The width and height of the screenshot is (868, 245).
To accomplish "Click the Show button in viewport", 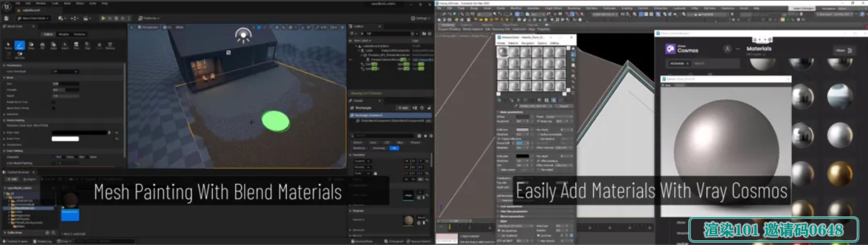I will [179, 27].
